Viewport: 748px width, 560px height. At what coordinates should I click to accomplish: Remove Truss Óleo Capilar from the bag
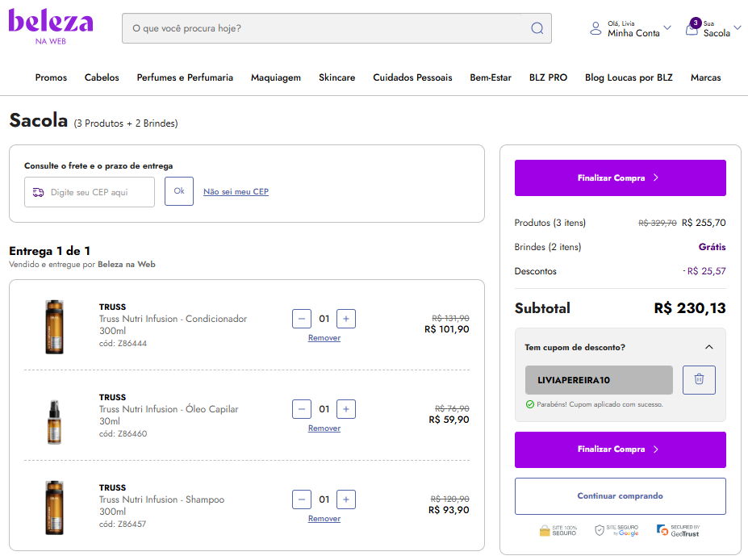pyautogui.click(x=324, y=428)
